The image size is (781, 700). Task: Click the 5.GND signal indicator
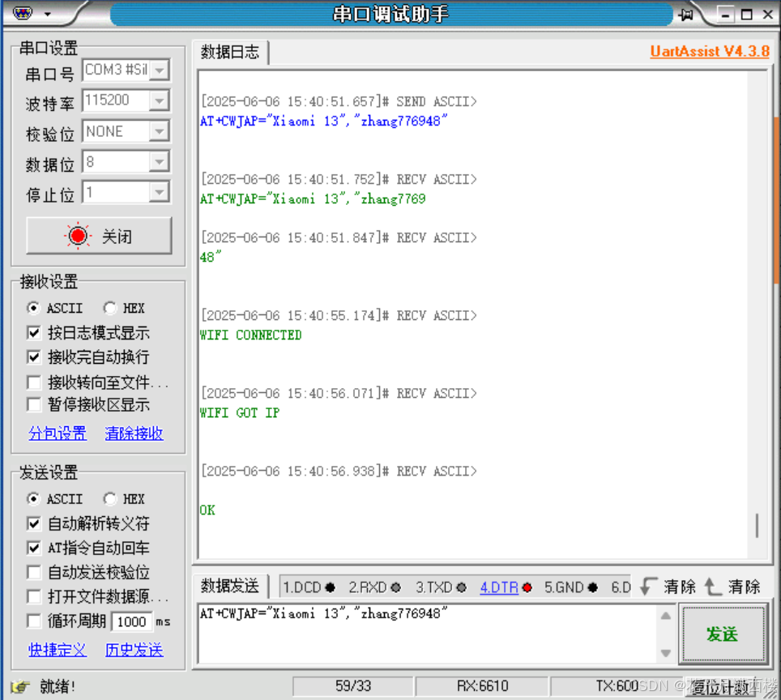click(x=571, y=588)
